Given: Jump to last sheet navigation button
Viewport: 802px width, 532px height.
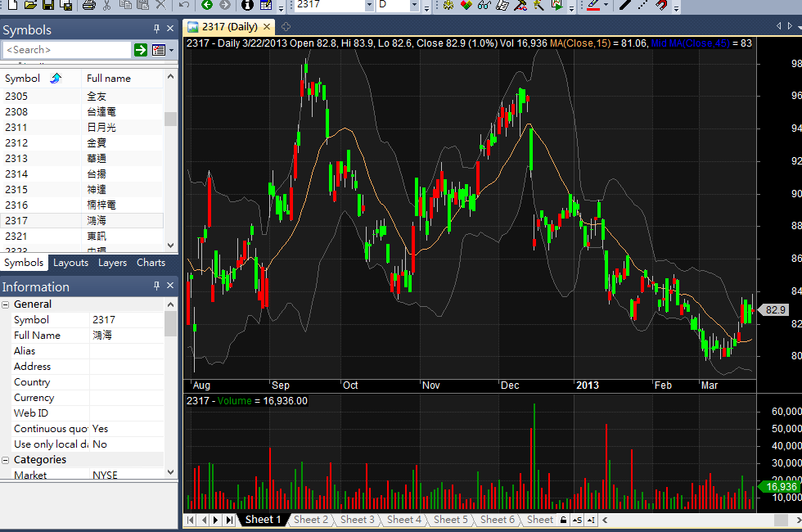Looking at the screenshot, I should tap(230, 520).
